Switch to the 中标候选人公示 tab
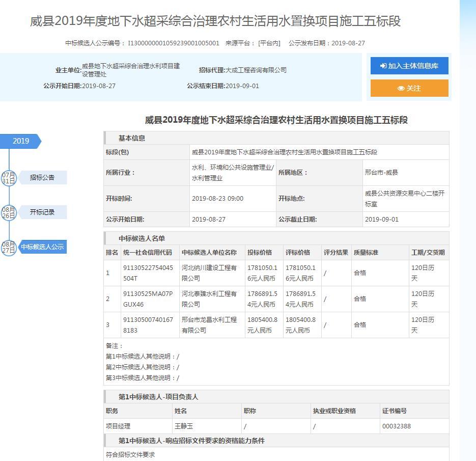This screenshot has height=461, width=476. [42, 247]
